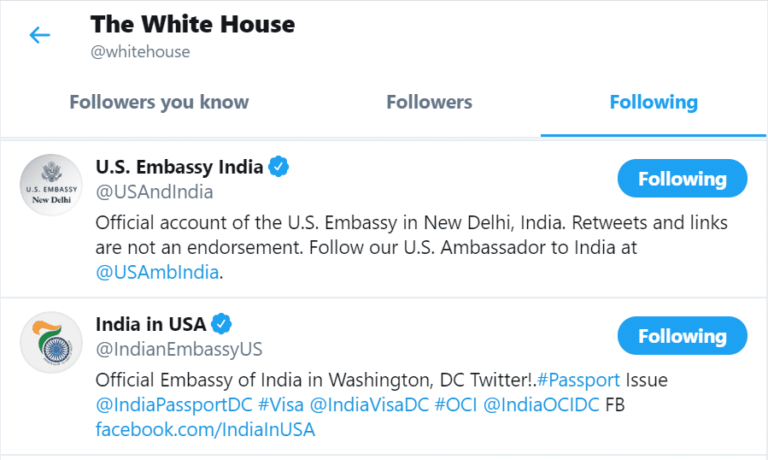Unfollow U.S. Embassy India via Following button

coord(682,179)
